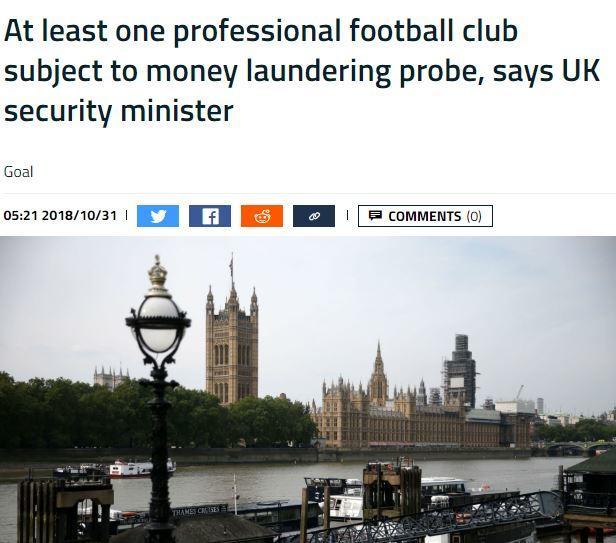Click the words "At least one" in the headline
Image resolution: width=616 pixels, height=543 pixels.
click(x=84, y=31)
